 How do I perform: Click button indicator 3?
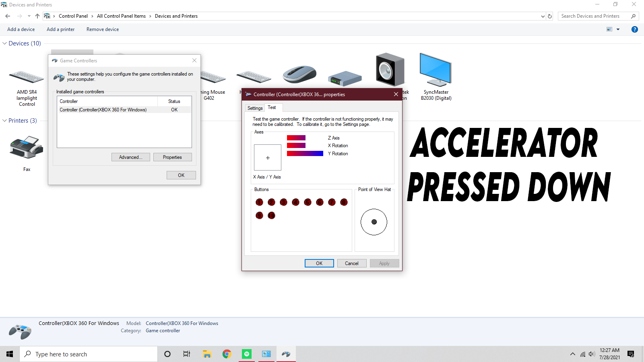[283, 202]
